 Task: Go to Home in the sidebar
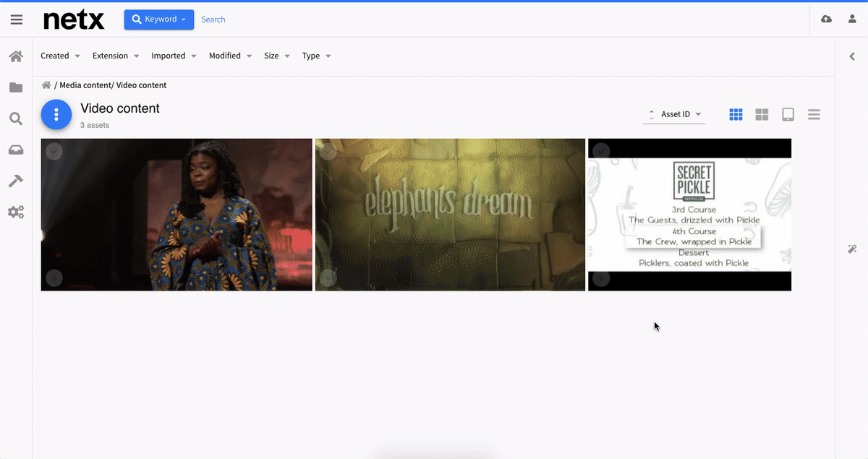[16, 56]
